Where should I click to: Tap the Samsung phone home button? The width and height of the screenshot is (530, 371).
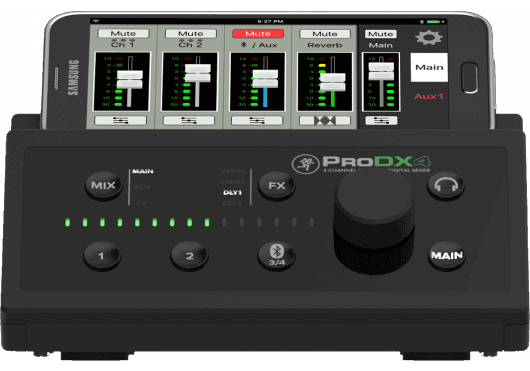[x=470, y=78]
